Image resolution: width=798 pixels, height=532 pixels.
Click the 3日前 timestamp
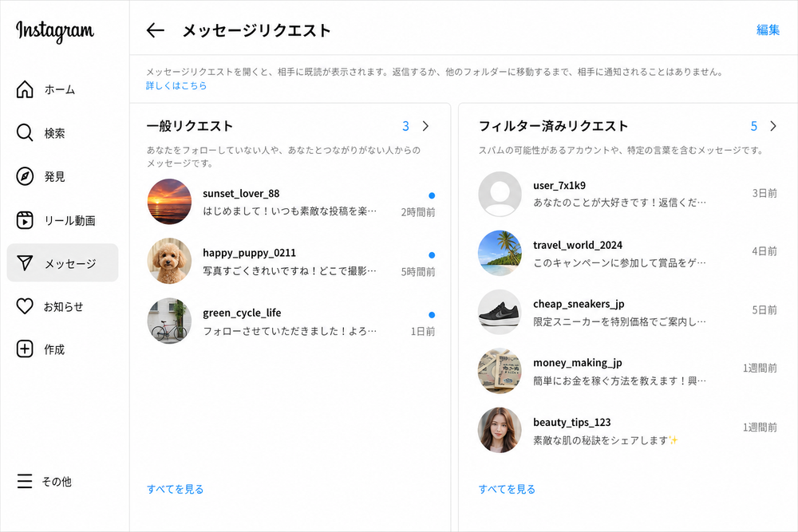[764, 193]
